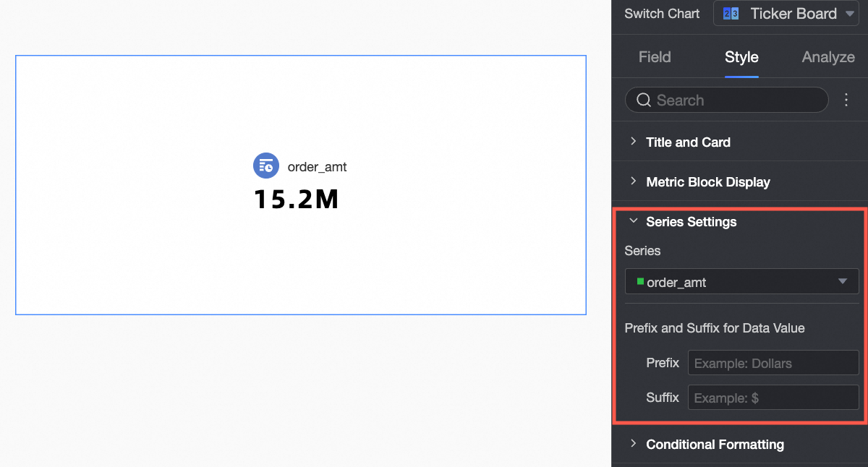
Task: Click the Ticker Board chart type icon
Action: click(x=731, y=14)
